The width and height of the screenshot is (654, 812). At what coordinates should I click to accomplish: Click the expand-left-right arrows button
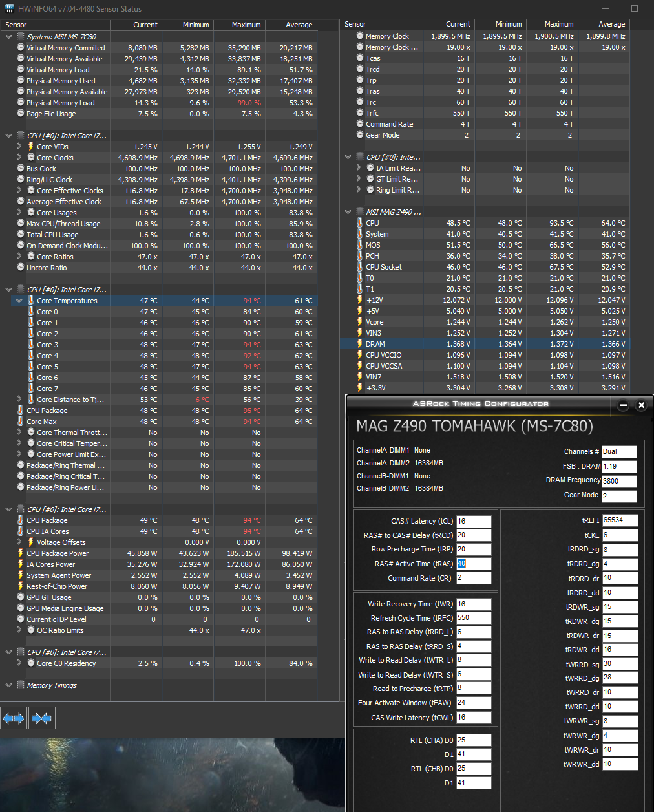pos(14,718)
